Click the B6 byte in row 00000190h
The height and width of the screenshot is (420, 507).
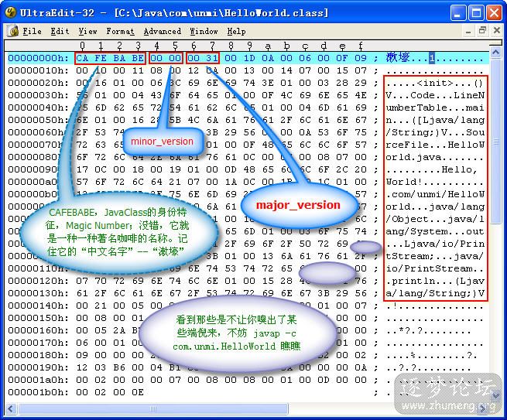(x=119, y=367)
